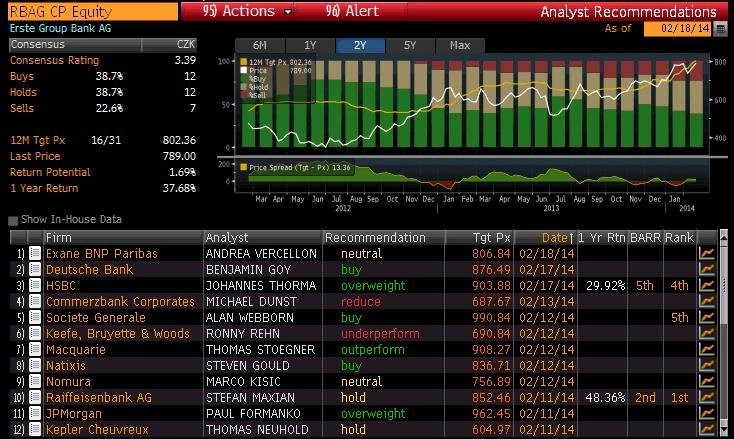Select the Max chart range tab
734x439 pixels.
(x=460, y=45)
